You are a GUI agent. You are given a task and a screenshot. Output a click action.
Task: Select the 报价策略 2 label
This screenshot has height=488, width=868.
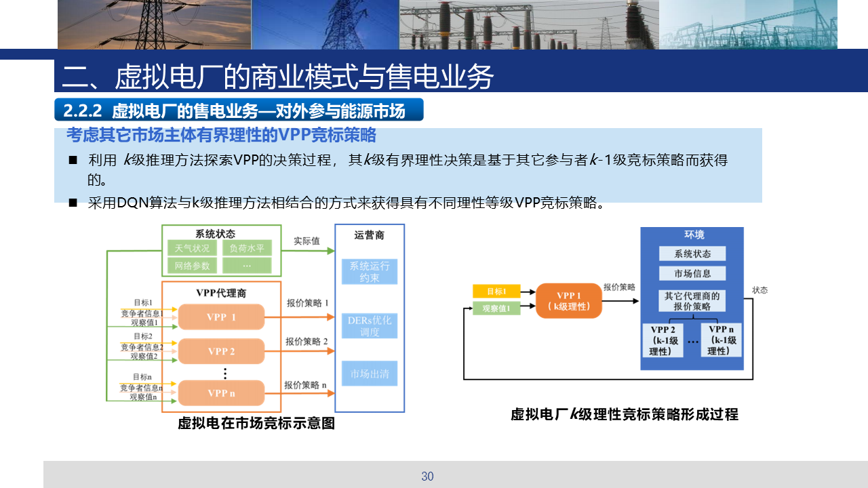pyautogui.click(x=307, y=342)
